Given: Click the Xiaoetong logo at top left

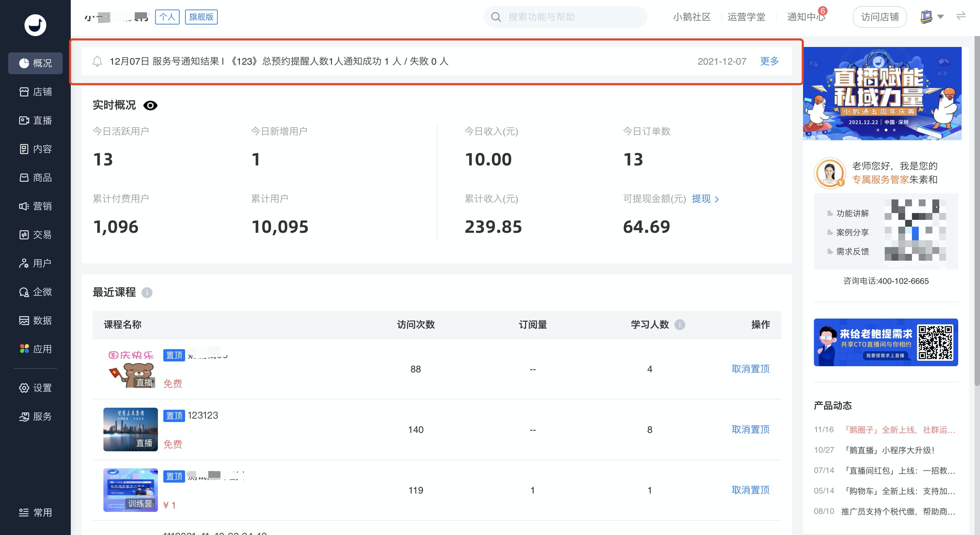Looking at the screenshot, I should click(35, 25).
